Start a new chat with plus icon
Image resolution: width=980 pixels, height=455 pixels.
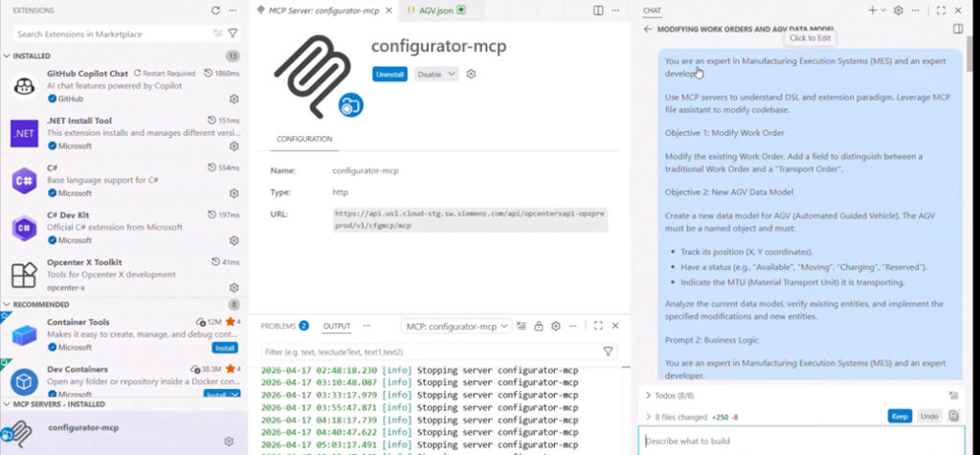point(873,11)
